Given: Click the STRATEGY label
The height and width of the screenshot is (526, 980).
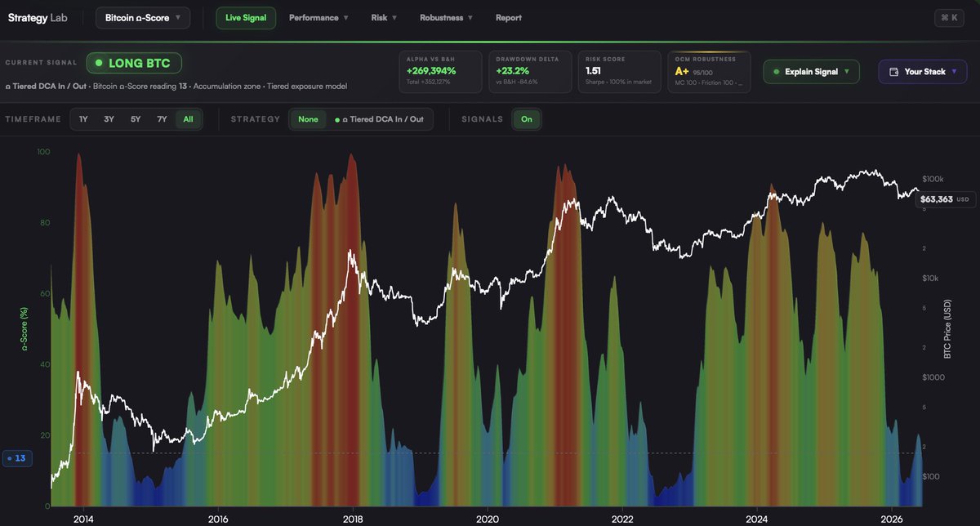Looking at the screenshot, I should coord(256,119).
